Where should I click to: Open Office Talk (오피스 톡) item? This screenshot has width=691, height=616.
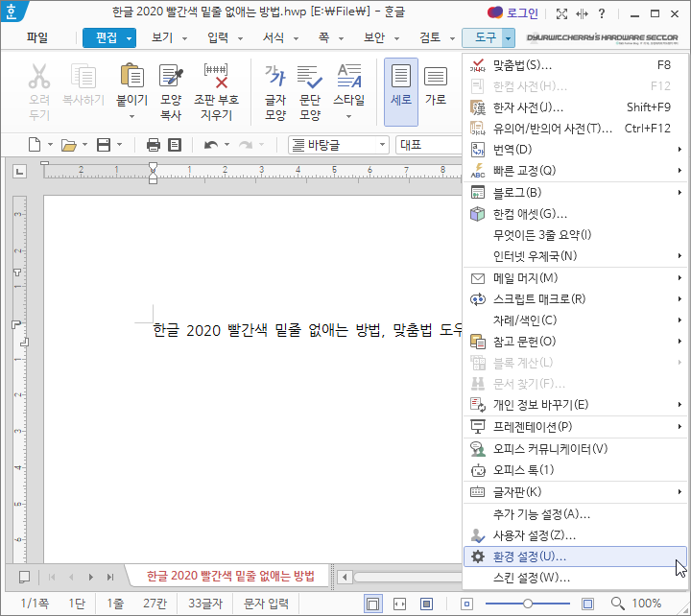575,470
